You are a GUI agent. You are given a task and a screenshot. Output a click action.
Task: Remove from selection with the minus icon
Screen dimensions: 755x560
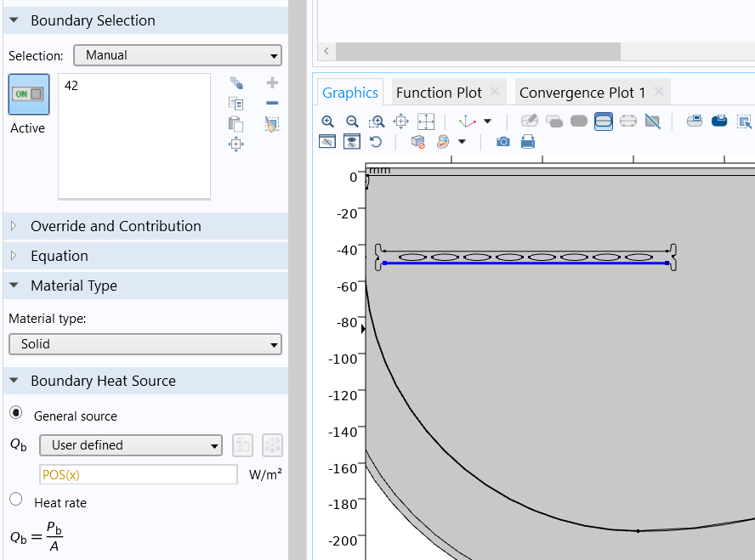point(272,104)
